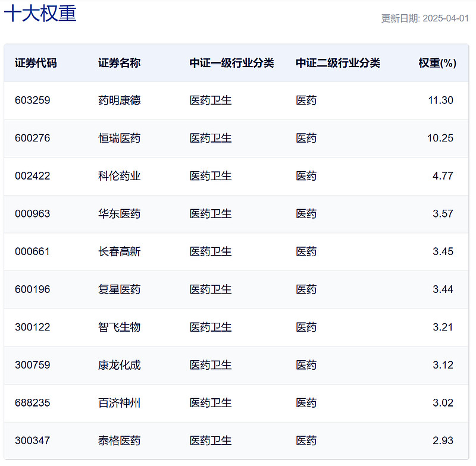This screenshot has width=476, height=466.
Task: Click the 中证一级行业分类 column header
Action: pyautogui.click(x=231, y=63)
